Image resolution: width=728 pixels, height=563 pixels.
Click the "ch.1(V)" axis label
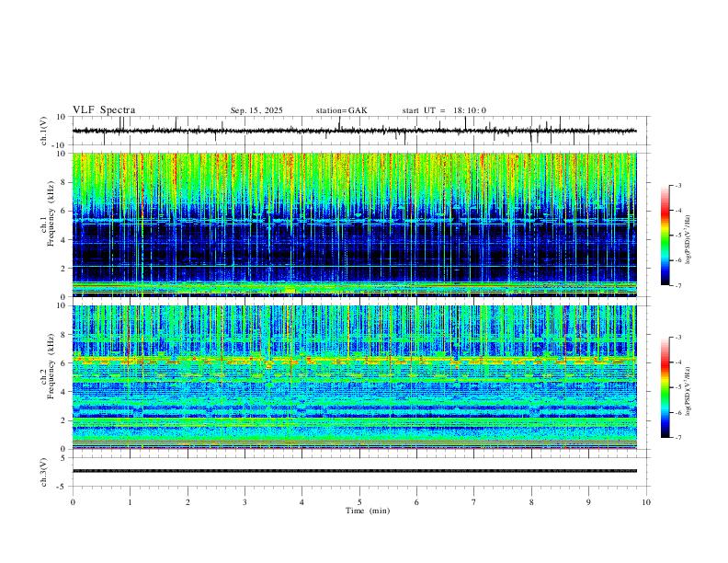tap(44, 131)
